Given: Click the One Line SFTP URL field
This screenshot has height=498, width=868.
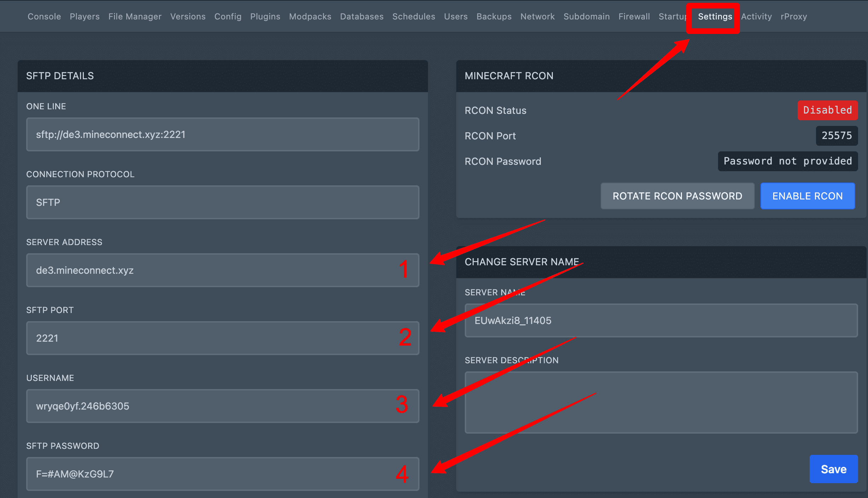Looking at the screenshot, I should click(223, 134).
